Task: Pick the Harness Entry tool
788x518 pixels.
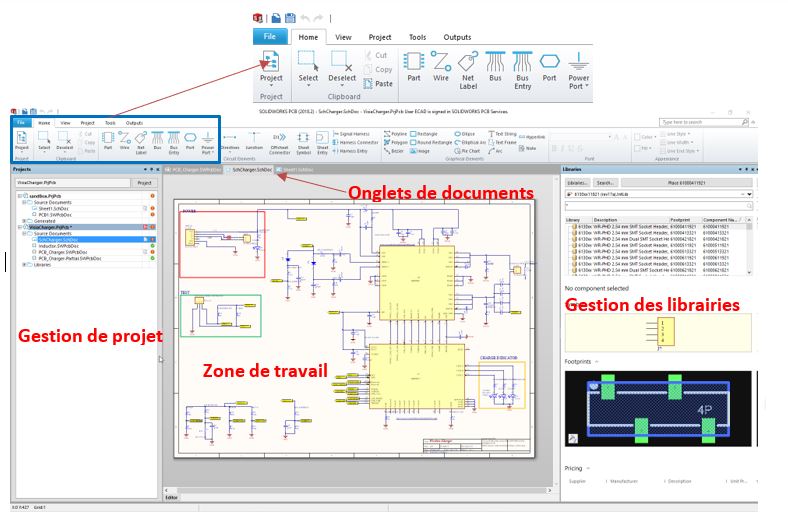Action: pyautogui.click(x=350, y=151)
